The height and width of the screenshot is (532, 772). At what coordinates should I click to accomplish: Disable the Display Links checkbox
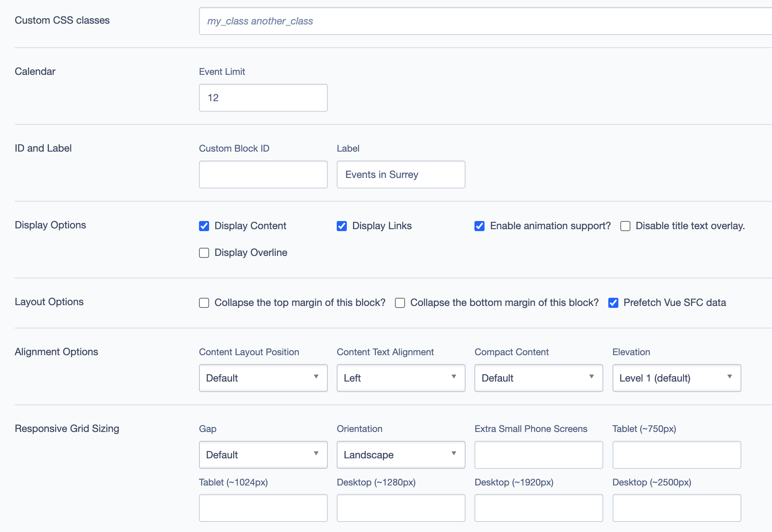pyautogui.click(x=342, y=226)
